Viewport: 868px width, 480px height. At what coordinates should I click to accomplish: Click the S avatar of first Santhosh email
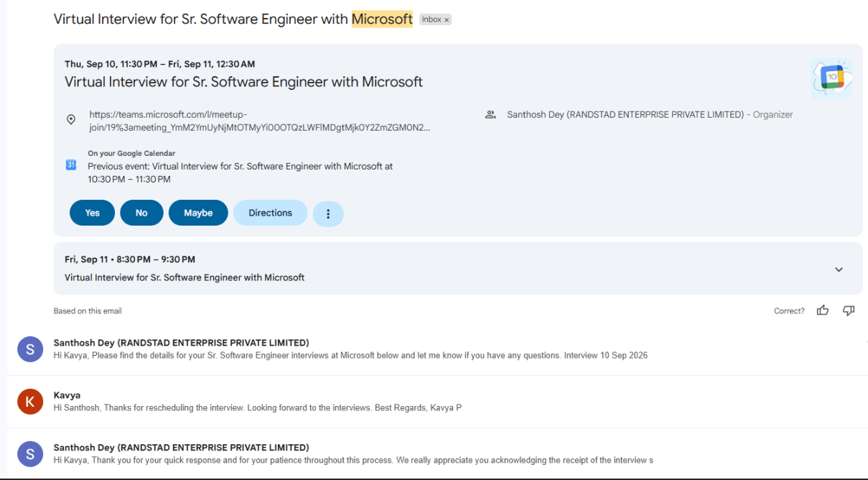(x=30, y=349)
